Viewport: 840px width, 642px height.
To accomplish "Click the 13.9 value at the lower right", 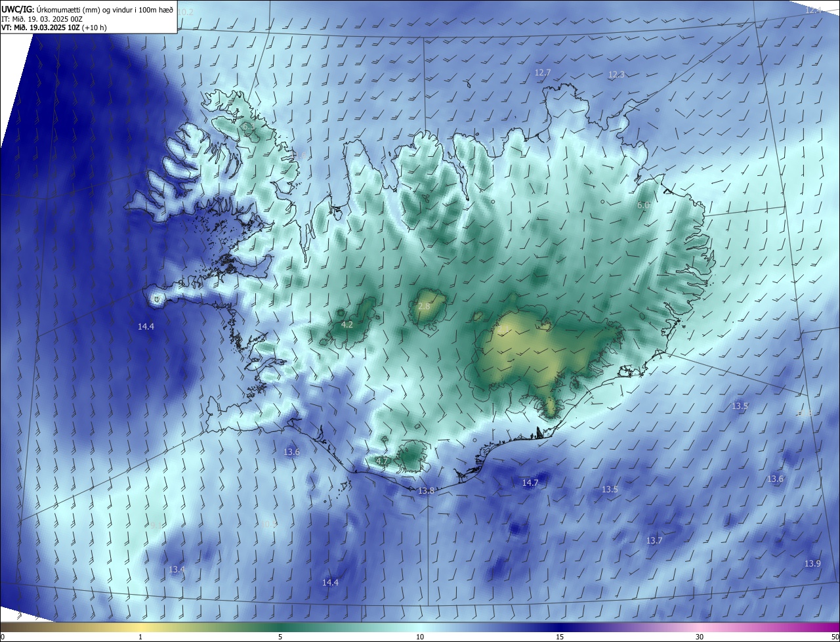I will coord(812,564).
